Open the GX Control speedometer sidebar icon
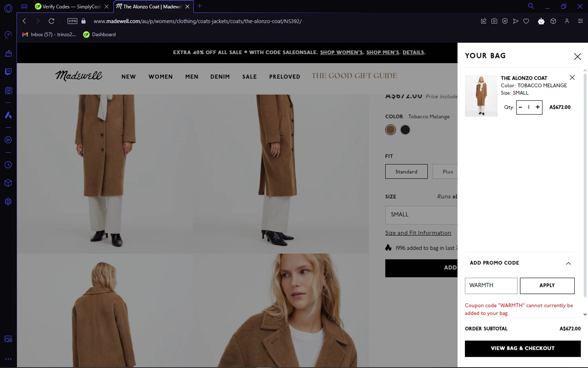The height and width of the screenshot is (368, 588). click(8, 35)
